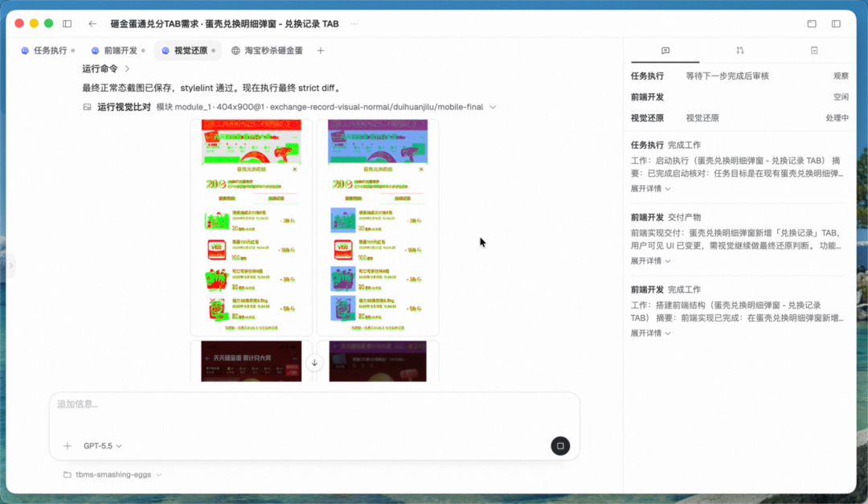The width and height of the screenshot is (868, 504).
Task: Open the lower-left dark screenshot thumbnail
Action: coord(252,361)
